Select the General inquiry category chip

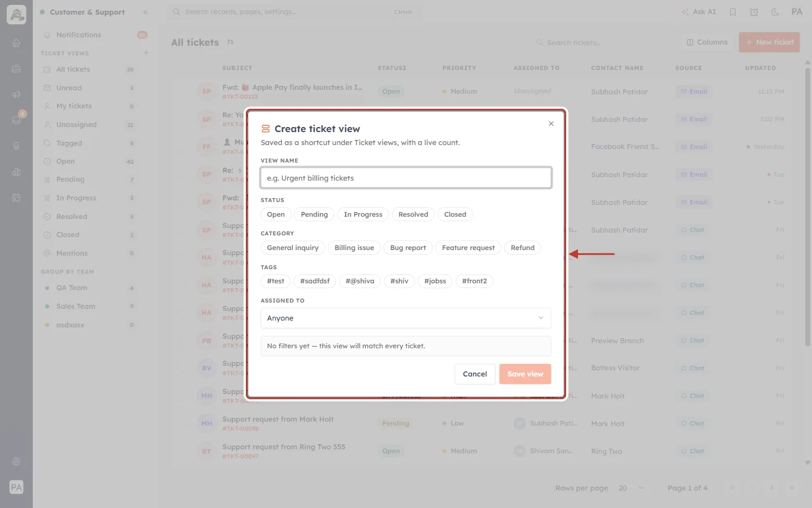(x=293, y=248)
